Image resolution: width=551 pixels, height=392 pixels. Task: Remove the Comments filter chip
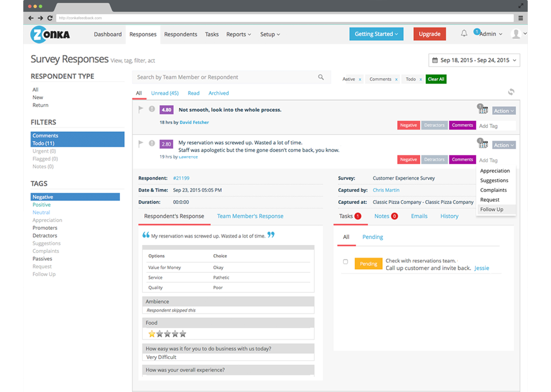click(x=397, y=79)
